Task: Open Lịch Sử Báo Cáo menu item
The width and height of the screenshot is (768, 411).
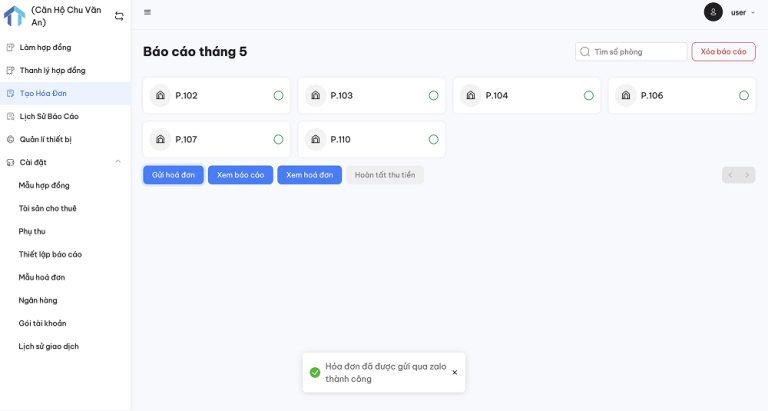Action: tap(49, 116)
